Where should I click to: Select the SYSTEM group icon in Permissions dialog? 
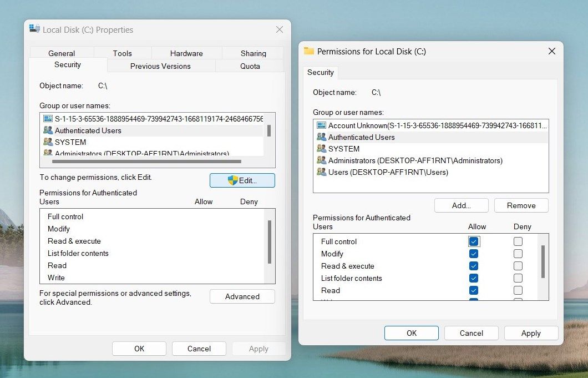(321, 149)
